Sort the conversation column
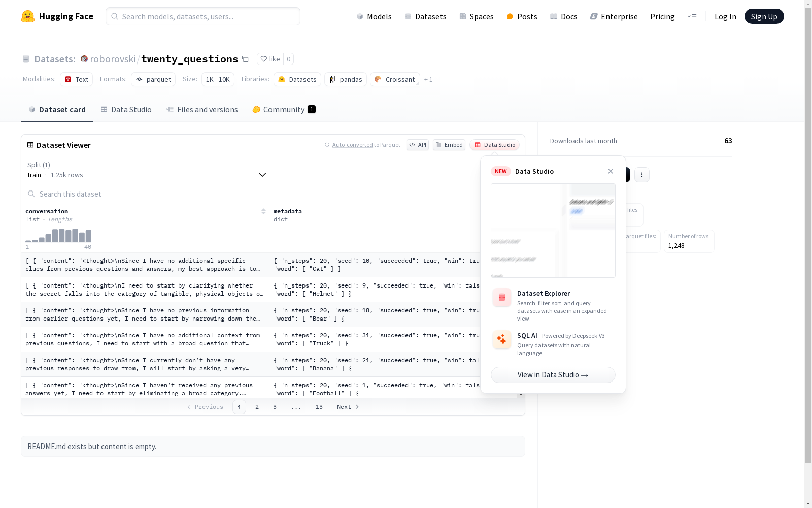This screenshot has height=508, width=812. [x=263, y=211]
